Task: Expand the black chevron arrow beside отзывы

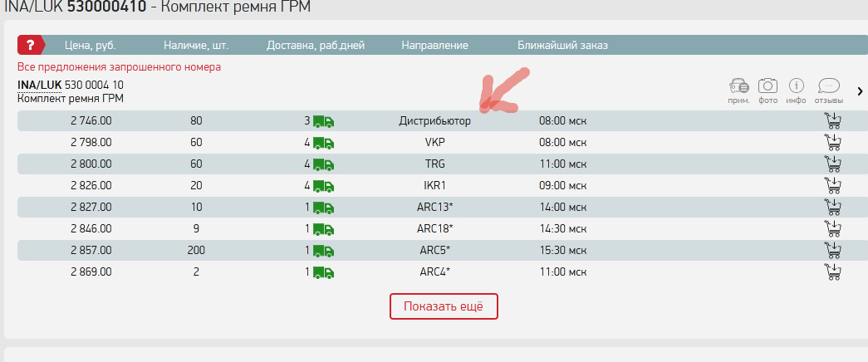Action: pyautogui.click(x=860, y=90)
